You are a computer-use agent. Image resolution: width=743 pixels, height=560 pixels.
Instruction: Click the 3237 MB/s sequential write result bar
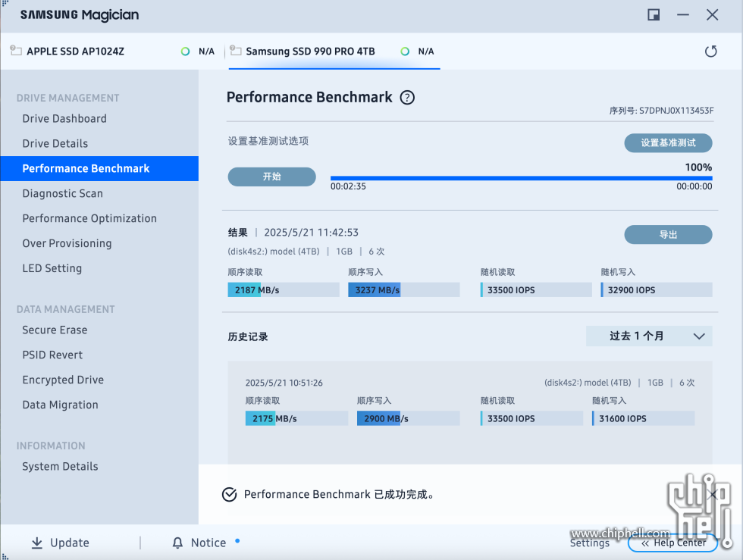(x=403, y=290)
